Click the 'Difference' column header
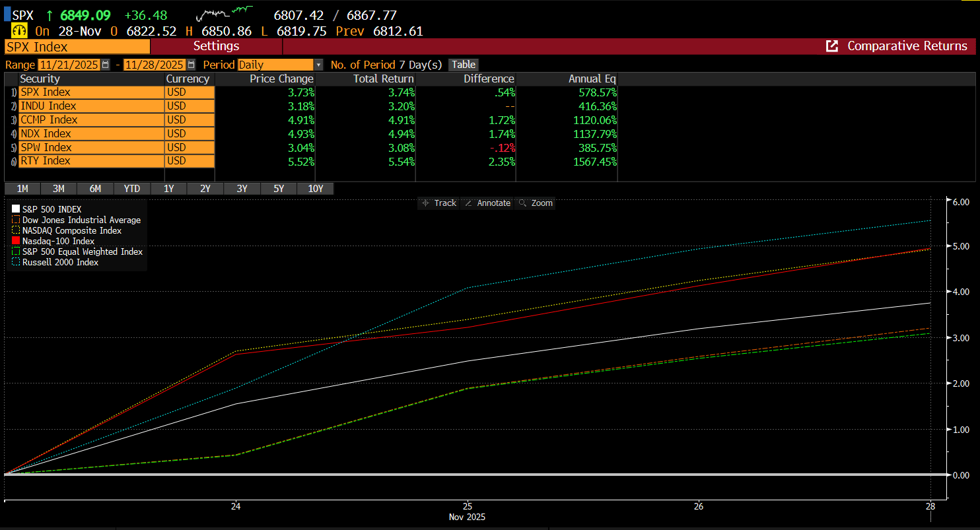The height and width of the screenshot is (530, 980). point(488,79)
